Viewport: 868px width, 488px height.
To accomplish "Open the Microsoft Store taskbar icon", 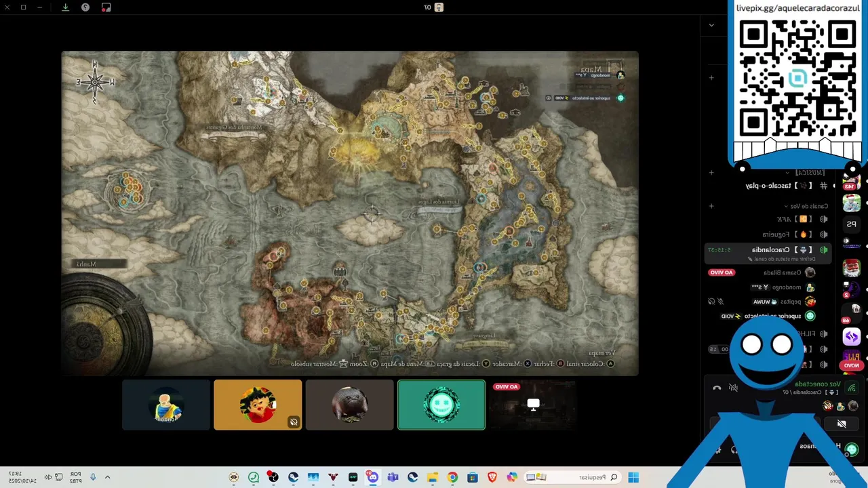I will point(473,477).
